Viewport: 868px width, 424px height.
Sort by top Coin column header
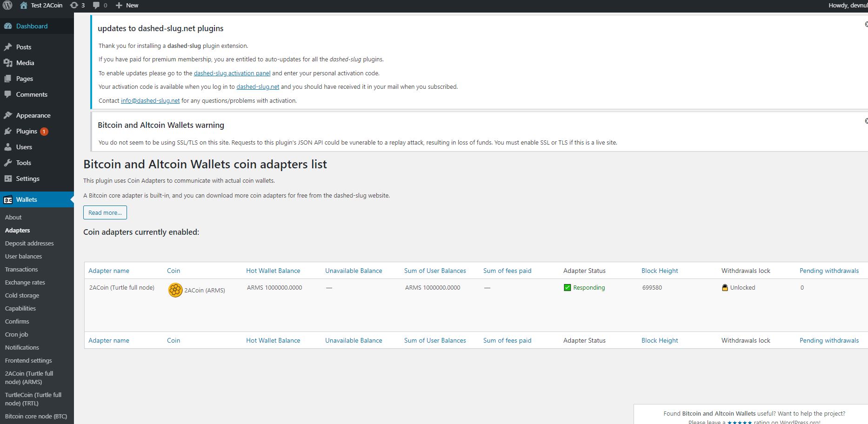174,271
